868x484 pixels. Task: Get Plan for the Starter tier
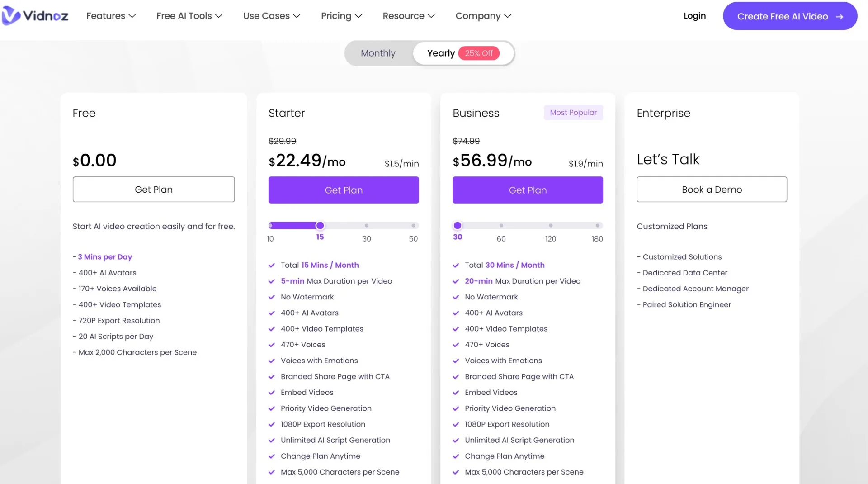coord(343,190)
